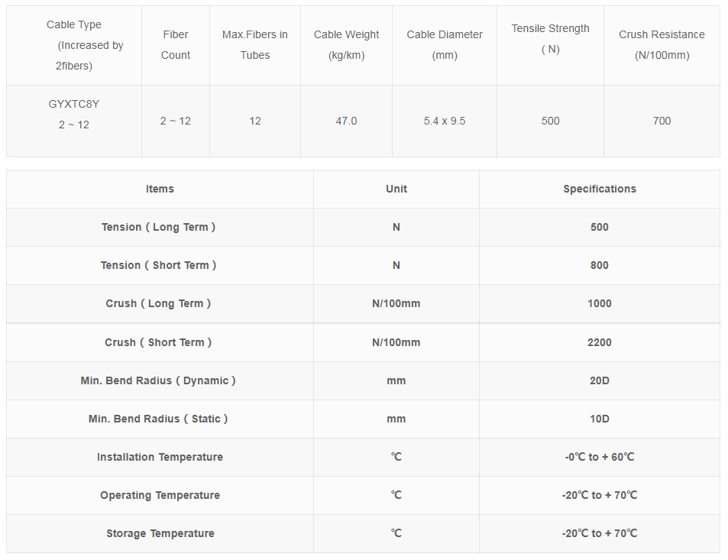This screenshot has height=560, width=728.
Task: Click the Crush Resistance header cell
Action: (x=662, y=45)
